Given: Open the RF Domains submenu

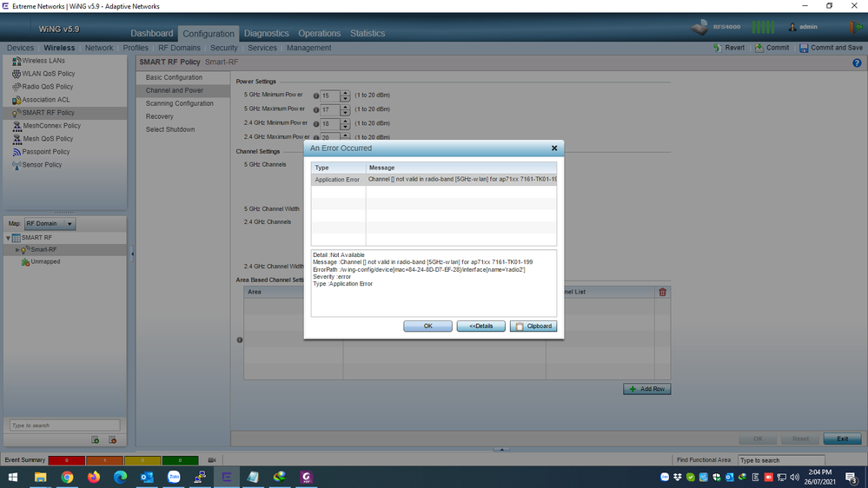Looking at the screenshot, I should [x=179, y=48].
